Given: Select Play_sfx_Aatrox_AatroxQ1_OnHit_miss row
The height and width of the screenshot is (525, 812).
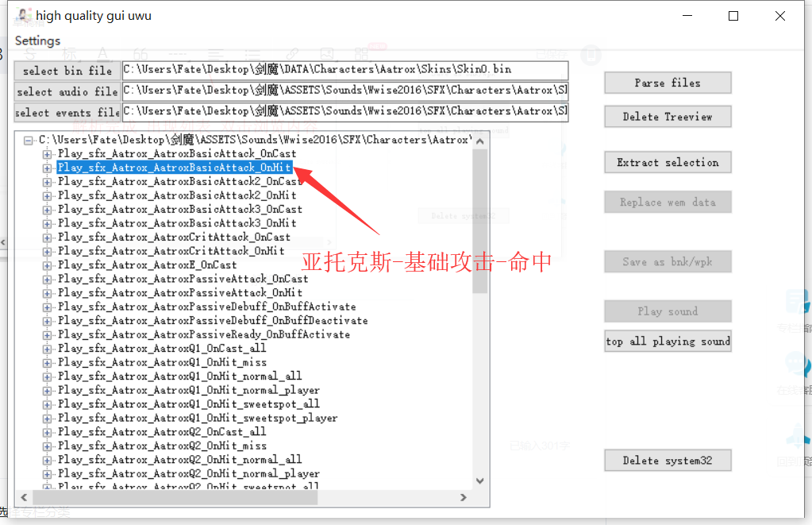Looking at the screenshot, I should coord(162,362).
